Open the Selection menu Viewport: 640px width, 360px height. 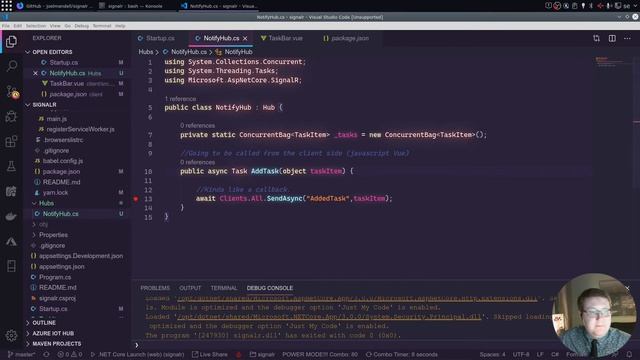point(36,26)
